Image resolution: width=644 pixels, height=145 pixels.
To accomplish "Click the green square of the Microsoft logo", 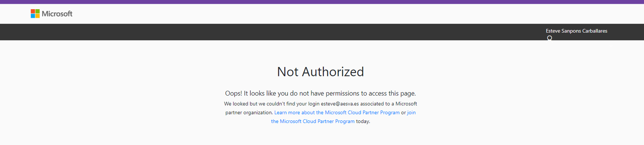I will click(37, 11).
